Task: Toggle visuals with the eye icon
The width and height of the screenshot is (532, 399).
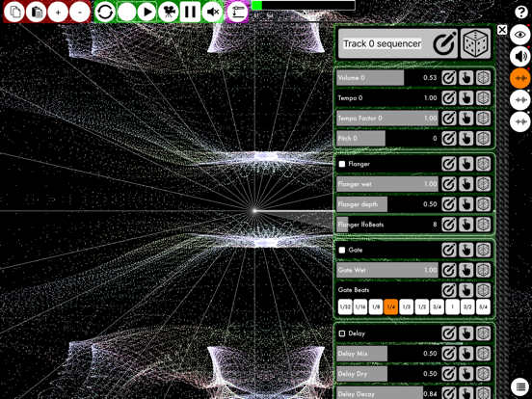Action: pos(519,35)
